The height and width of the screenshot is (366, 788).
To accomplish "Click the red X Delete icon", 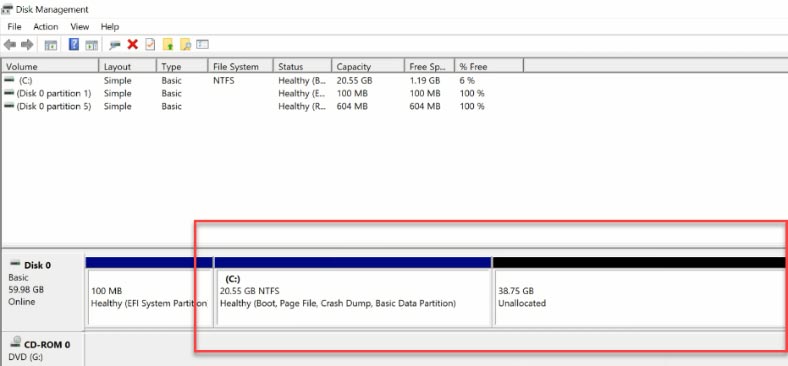I will coord(133,44).
